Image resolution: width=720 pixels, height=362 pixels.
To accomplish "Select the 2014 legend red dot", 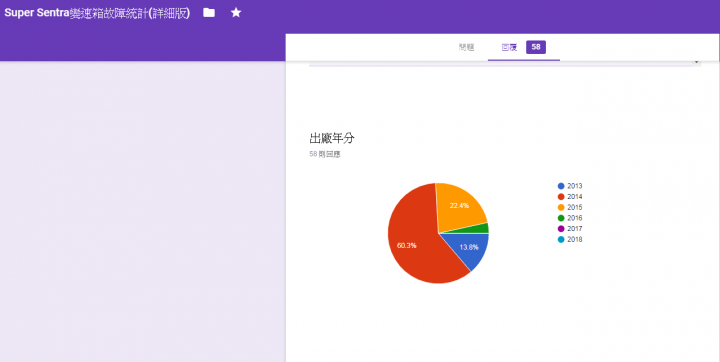I will point(561,197).
